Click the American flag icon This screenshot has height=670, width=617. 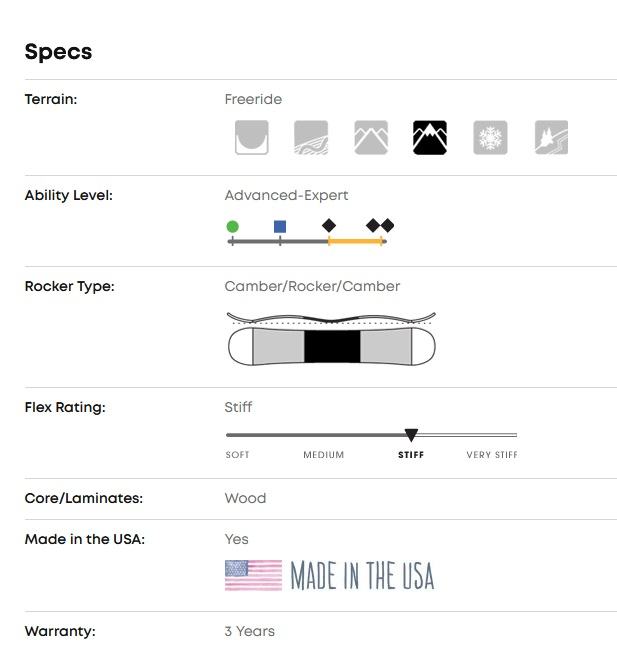(x=253, y=575)
